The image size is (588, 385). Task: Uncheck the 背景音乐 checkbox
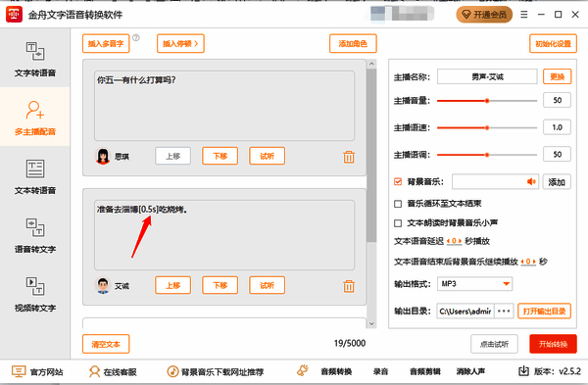click(x=398, y=182)
